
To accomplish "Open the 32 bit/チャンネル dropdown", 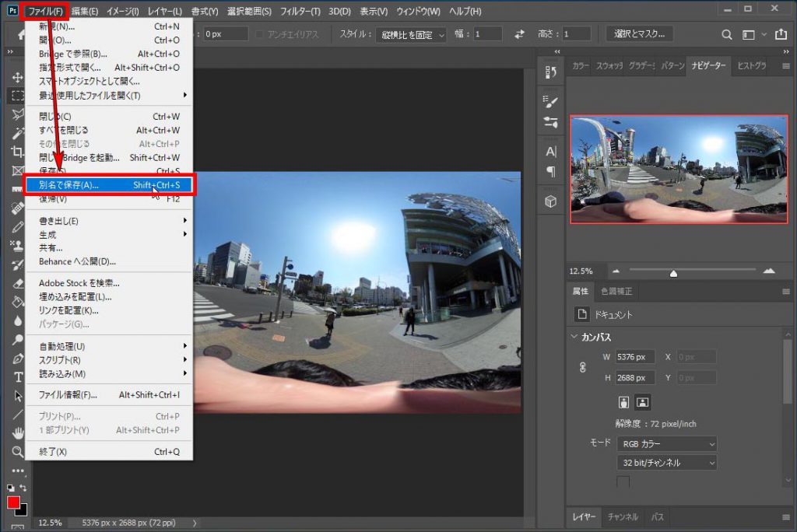I will pos(667,463).
